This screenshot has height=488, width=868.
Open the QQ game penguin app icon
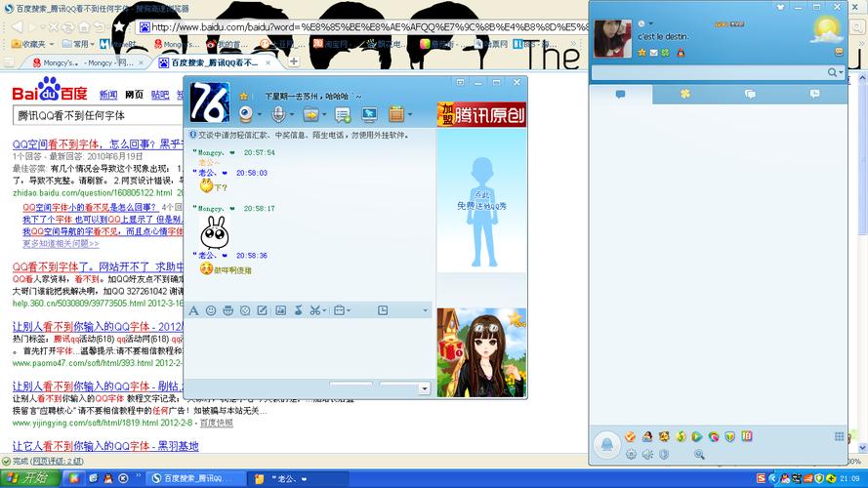[646, 436]
